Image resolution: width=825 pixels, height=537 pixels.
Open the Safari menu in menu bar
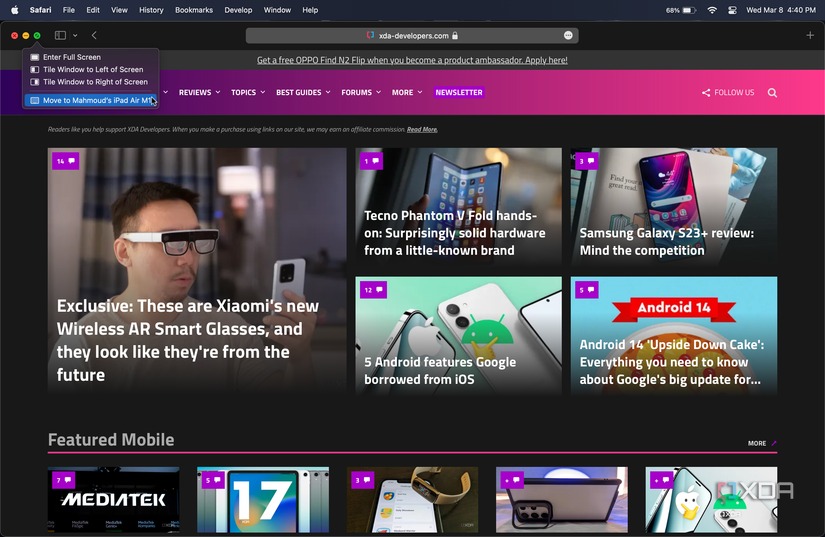point(41,10)
